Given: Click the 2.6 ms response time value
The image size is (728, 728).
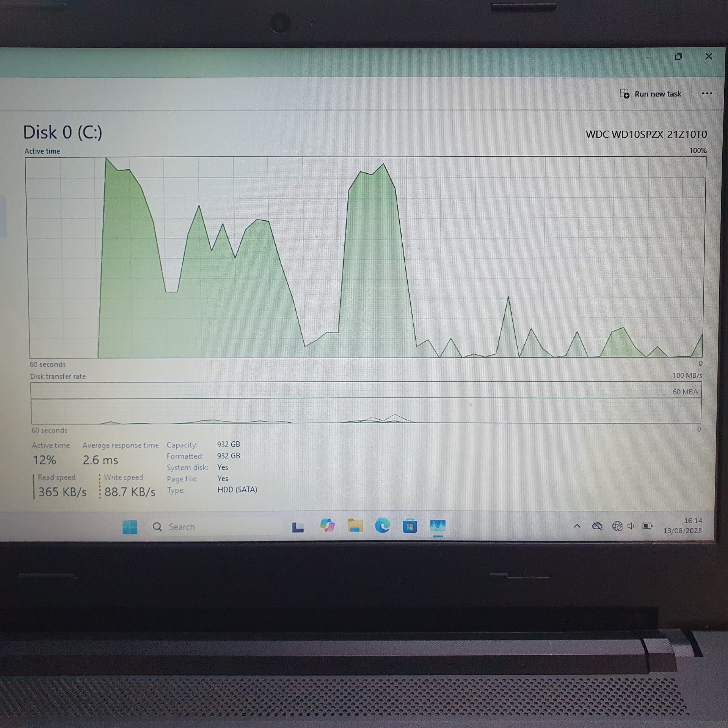Looking at the screenshot, I should point(100,460).
